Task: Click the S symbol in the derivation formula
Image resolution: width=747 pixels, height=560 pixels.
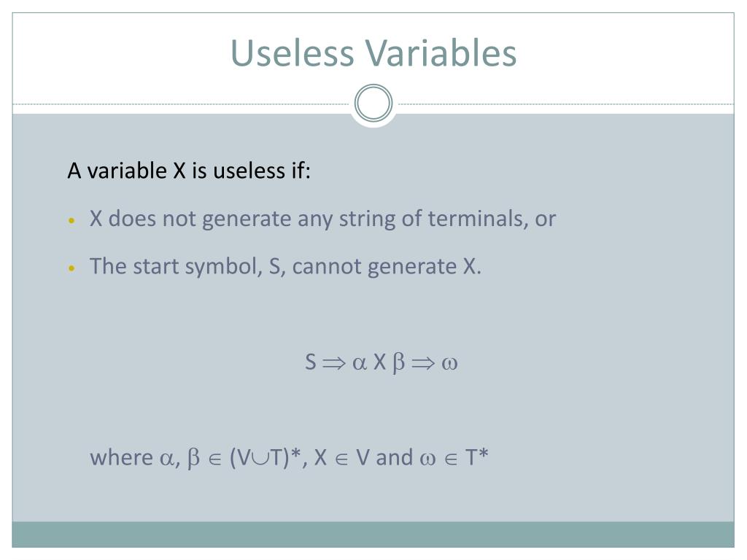Action: (311, 362)
